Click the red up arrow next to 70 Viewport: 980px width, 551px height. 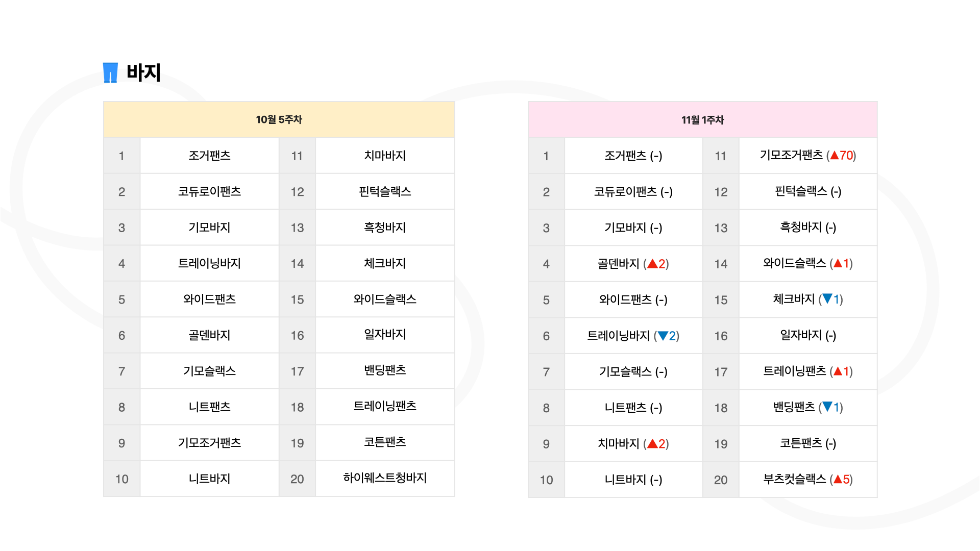click(835, 155)
